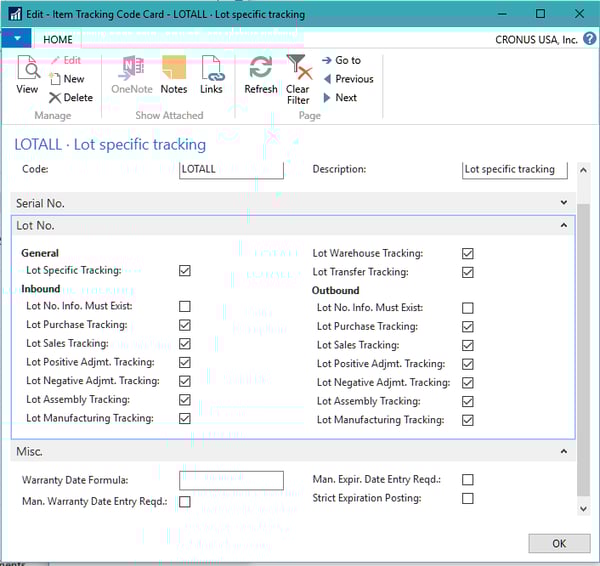Image resolution: width=600 pixels, height=566 pixels.
Task: Enable Inbound Lot No. Info. Must Exist
Action: [185, 306]
